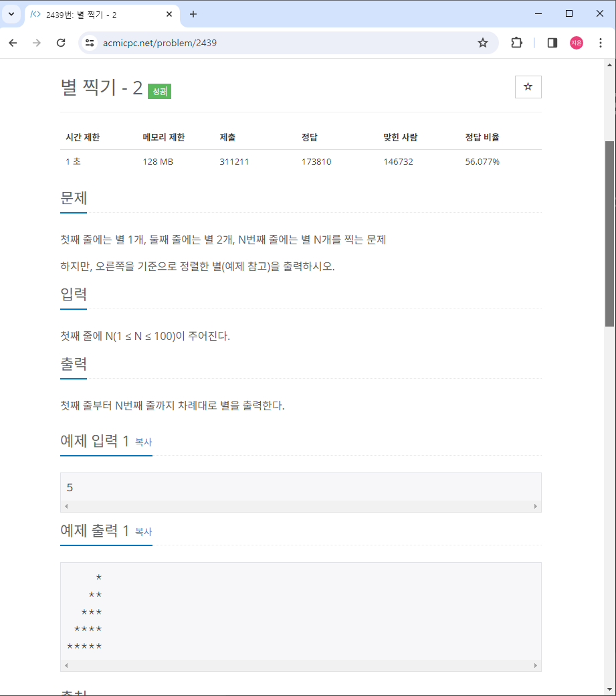This screenshot has height=696, width=616.
Task: Click the memory limit value 128 MB
Action: [158, 161]
